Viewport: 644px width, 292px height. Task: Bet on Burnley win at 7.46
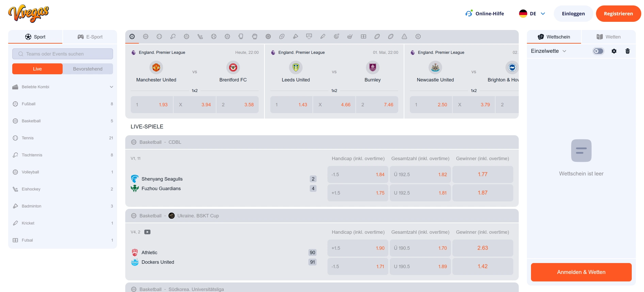pos(377,105)
